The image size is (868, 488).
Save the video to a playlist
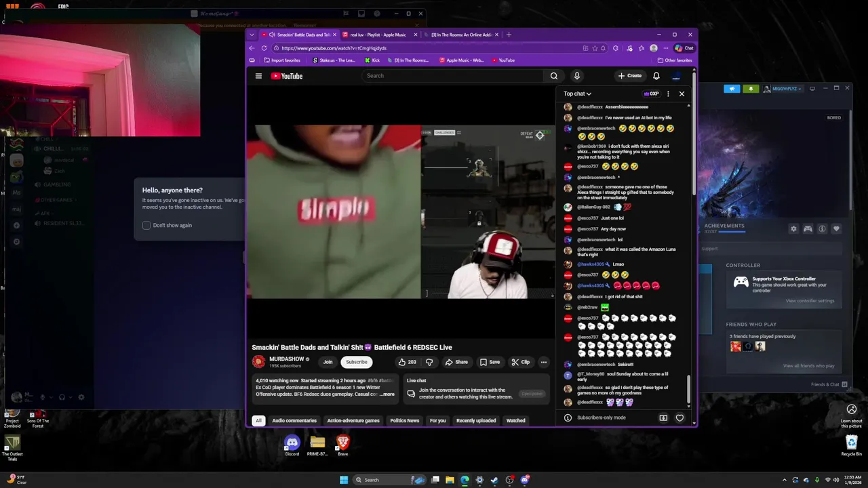490,362
